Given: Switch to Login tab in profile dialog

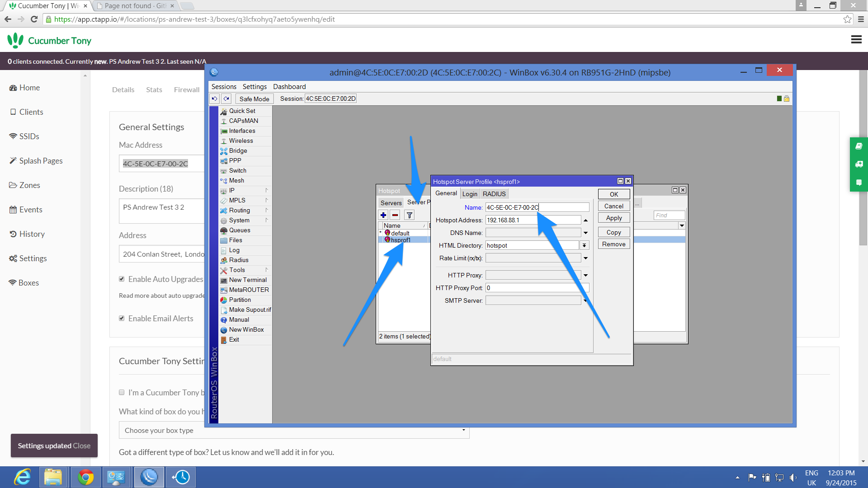Looking at the screenshot, I should click(470, 194).
